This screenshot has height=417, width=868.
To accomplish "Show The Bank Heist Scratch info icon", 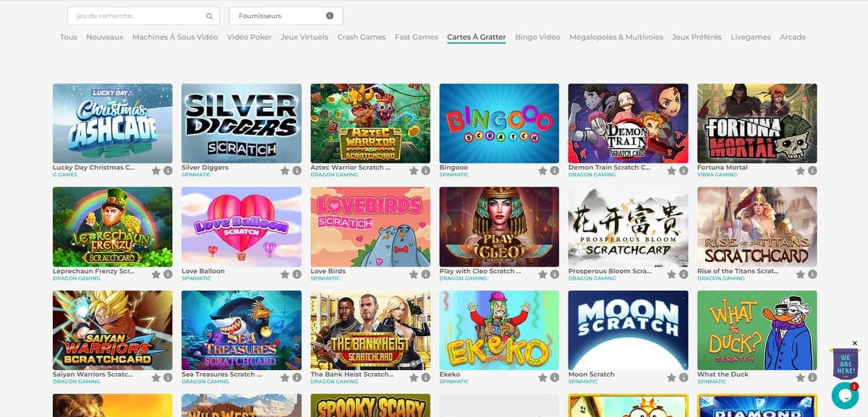I will tap(425, 378).
